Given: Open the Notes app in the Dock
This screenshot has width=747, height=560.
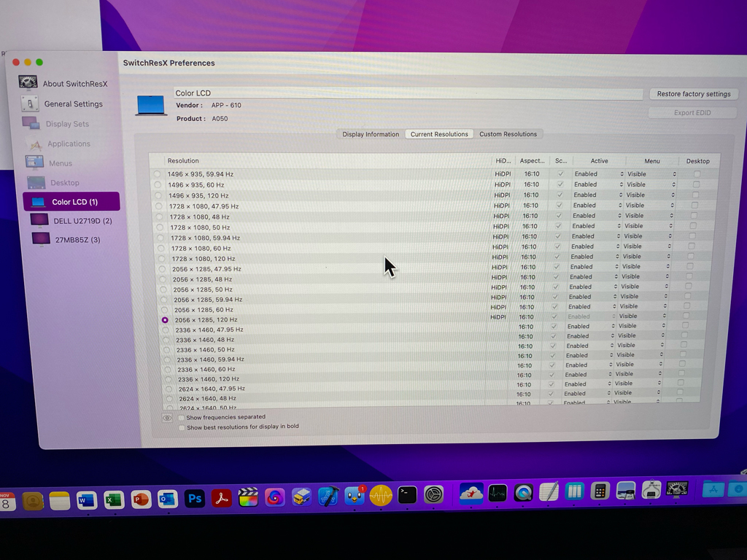Looking at the screenshot, I should [60, 501].
